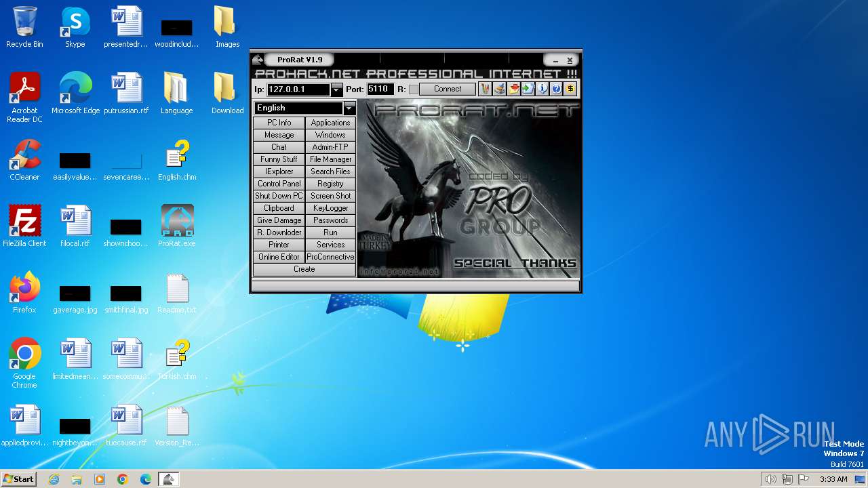Select the Images folder on desktop
Image resolution: width=868 pixels, height=488 pixels.
[227, 27]
